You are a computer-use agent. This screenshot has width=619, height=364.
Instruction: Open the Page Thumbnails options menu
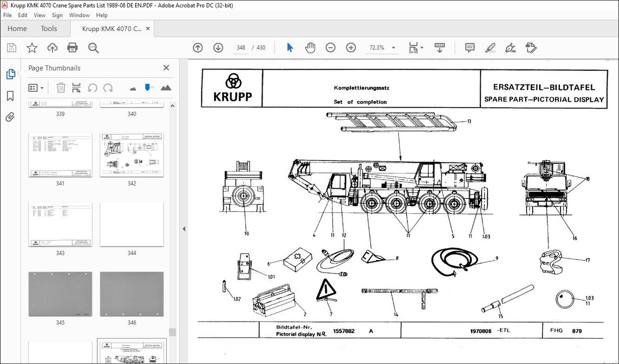(33, 88)
